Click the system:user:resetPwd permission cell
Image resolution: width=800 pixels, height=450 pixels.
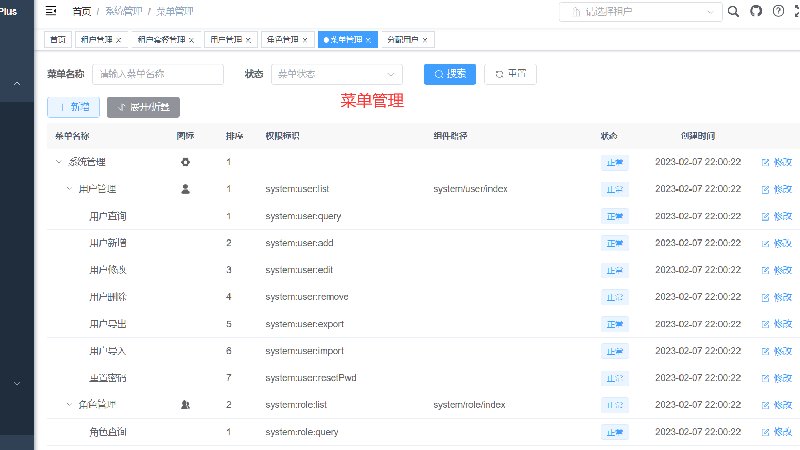(x=311, y=378)
